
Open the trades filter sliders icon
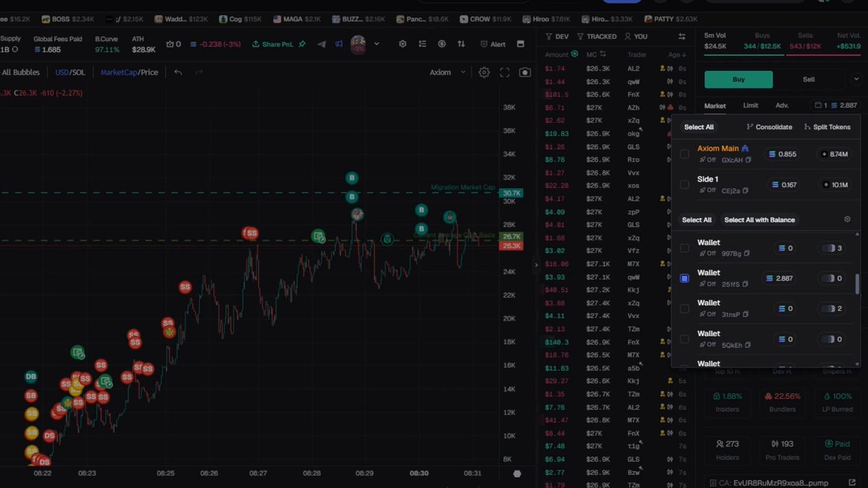click(681, 36)
